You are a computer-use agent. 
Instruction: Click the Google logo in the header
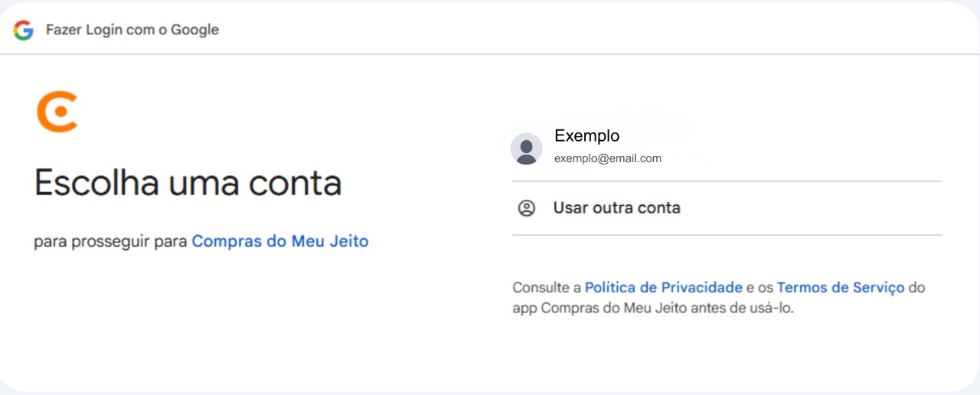pyautogui.click(x=24, y=30)
